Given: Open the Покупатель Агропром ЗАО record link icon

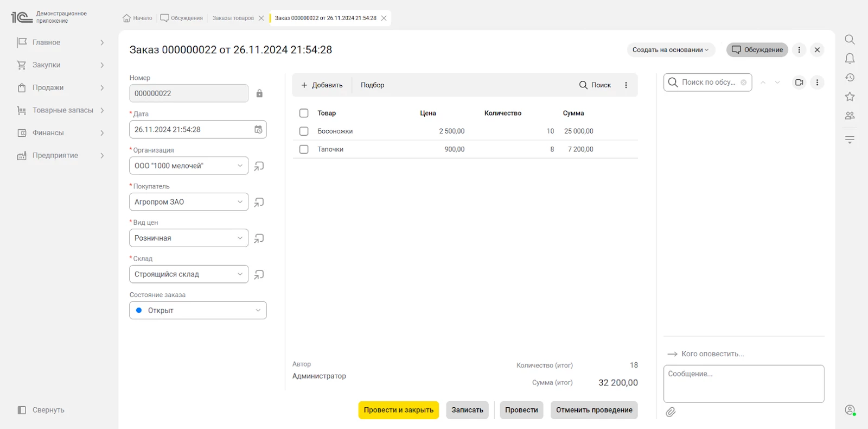Looking at the screenshot, I should click(259, 202).
